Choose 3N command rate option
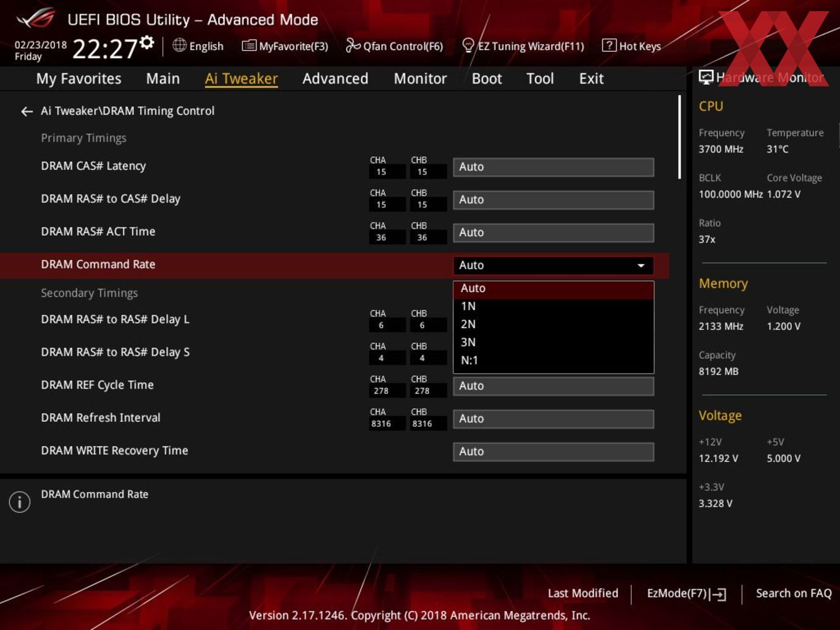 pyautogui.click(x=553, y=342)
